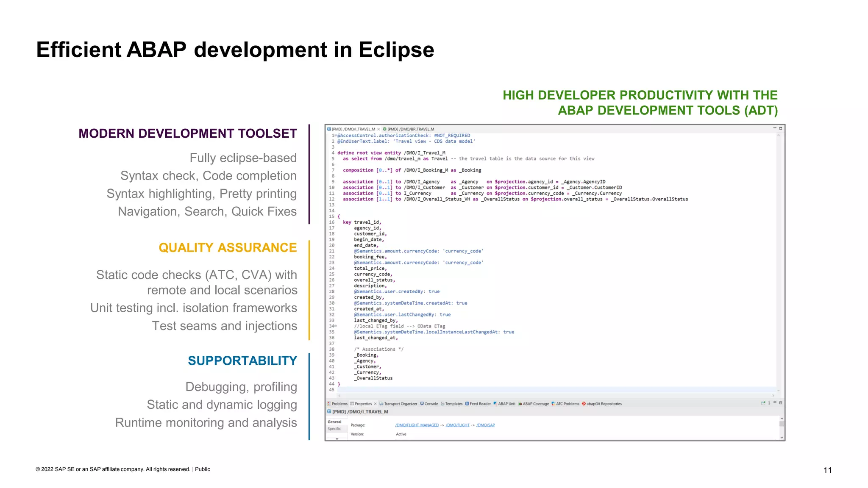The height and width of the screenshot is (488, 868).
Task: Show the ABAP Coverage view
Action: [x=535, y=404]
